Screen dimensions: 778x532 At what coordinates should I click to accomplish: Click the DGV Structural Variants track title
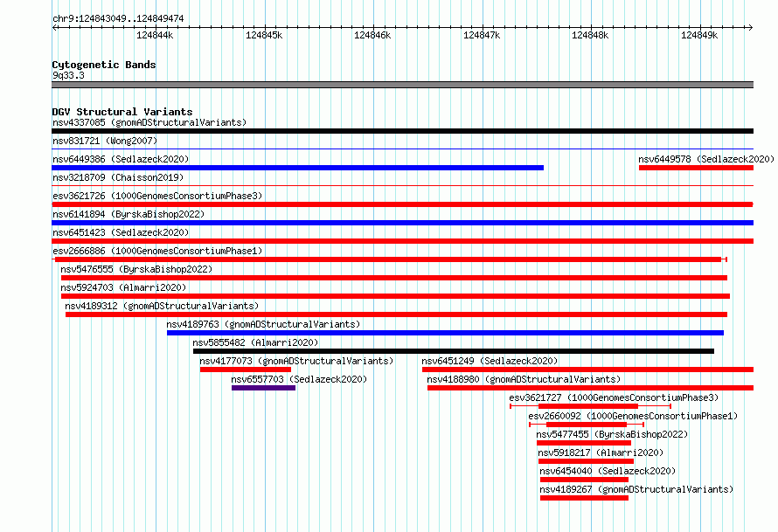pyautogui.click(x=122, y=112)
